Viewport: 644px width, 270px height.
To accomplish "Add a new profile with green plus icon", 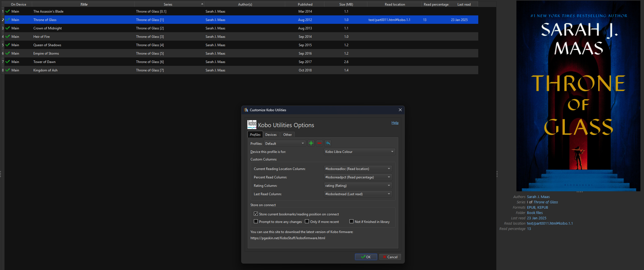I will [311, 143].
